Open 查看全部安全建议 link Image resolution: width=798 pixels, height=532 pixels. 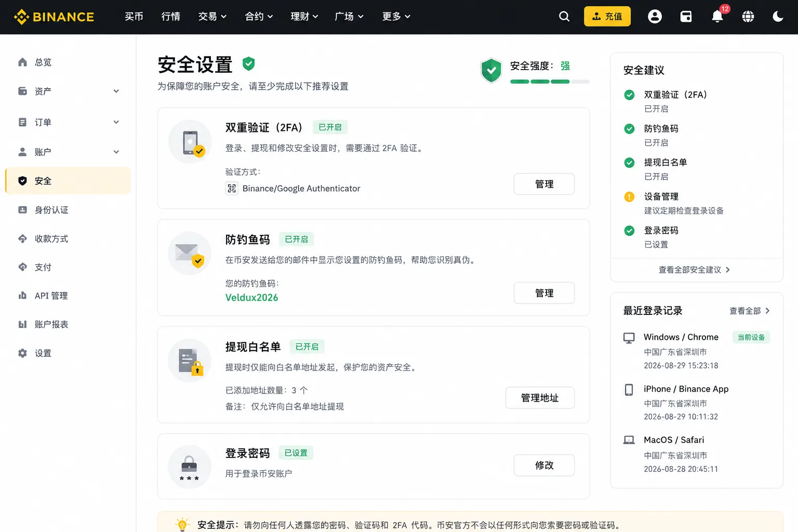[x=695, y=270]
